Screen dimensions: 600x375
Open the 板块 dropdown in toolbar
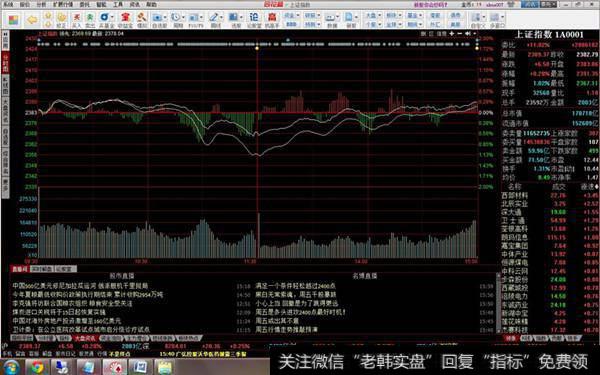394,16
